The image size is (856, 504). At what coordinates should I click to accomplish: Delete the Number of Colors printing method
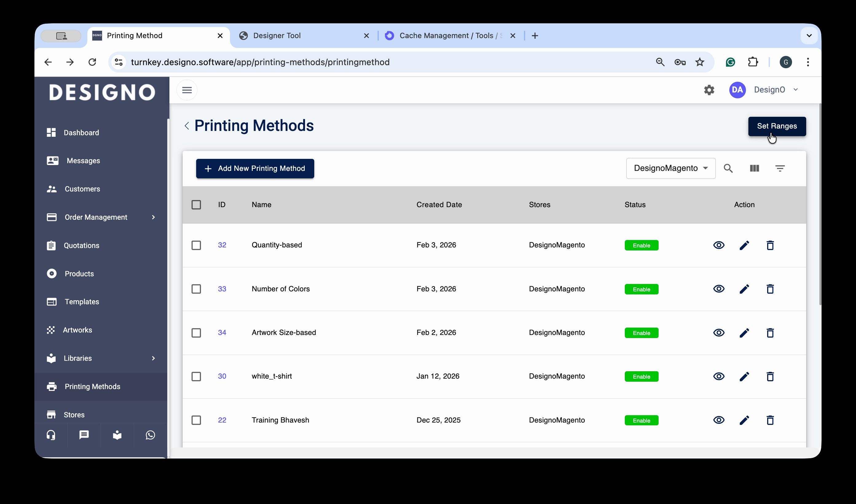pyautogui.click(x=770, y=289)
